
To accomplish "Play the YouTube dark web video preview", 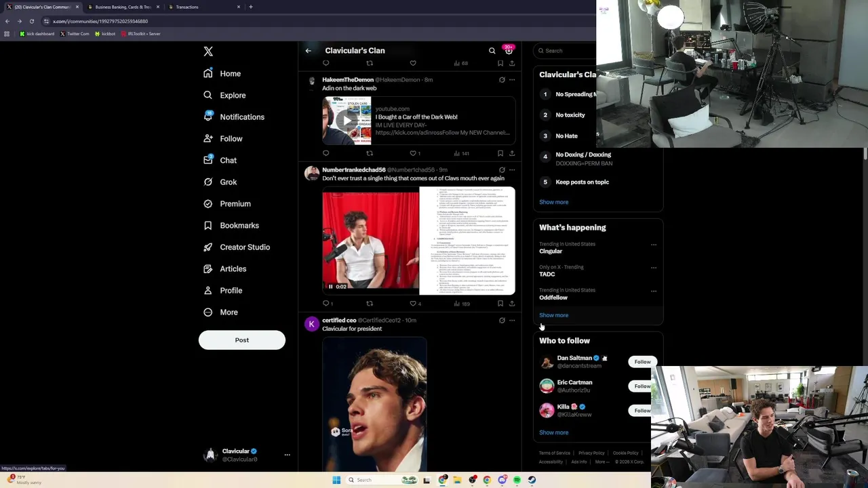I will coord(347,121).
